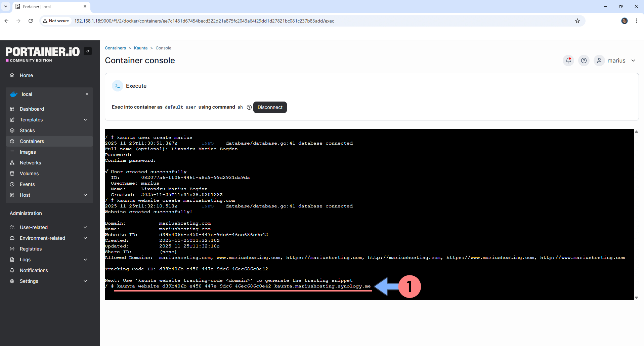Open Chrome three-dot menu
This screenshot has height=346, width=644.
636,21
